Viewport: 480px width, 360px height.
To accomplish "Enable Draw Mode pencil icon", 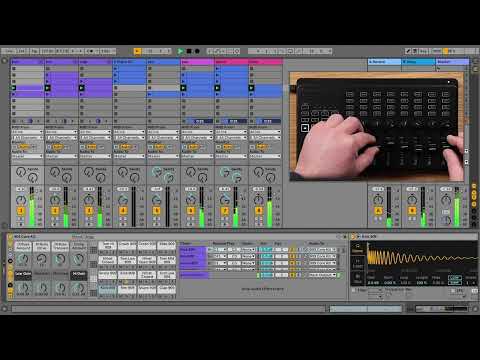I will [408, 51].
